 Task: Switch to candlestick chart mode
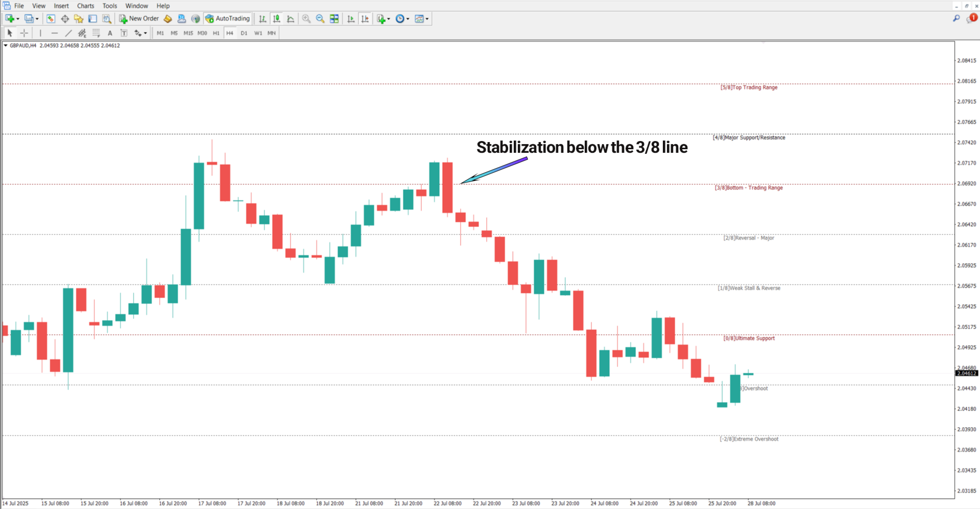(277, 18)
